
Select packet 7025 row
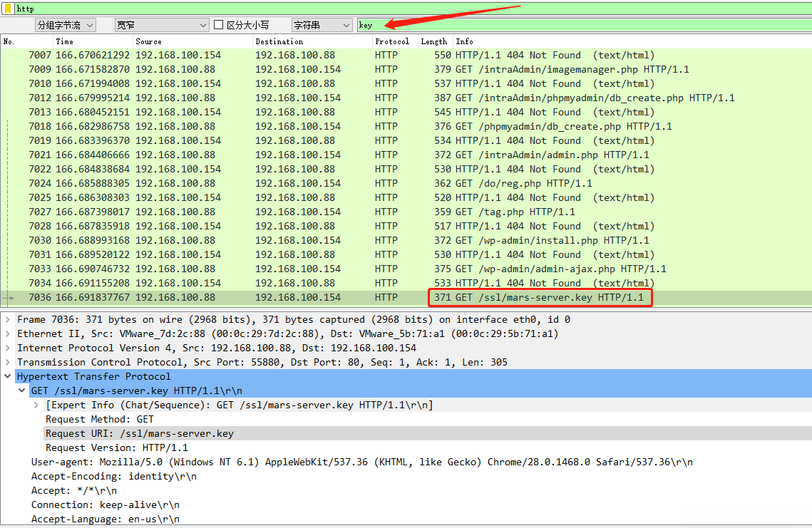406,198
